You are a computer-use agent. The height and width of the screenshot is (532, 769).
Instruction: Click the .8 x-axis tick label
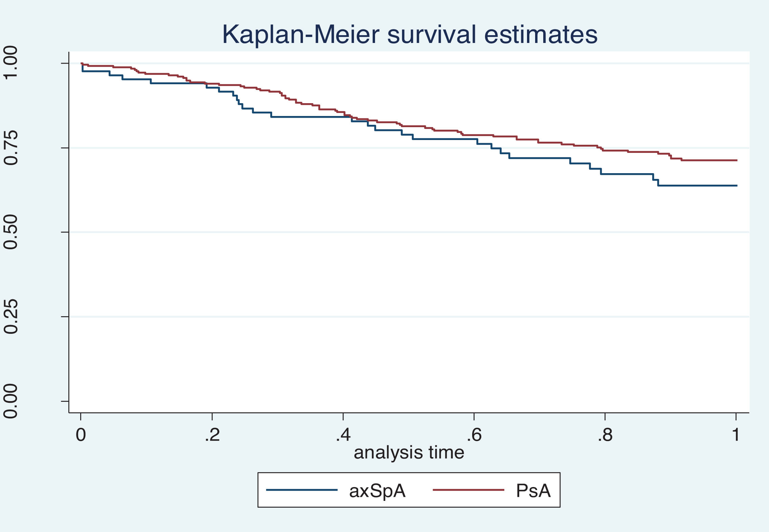point(605,435)
